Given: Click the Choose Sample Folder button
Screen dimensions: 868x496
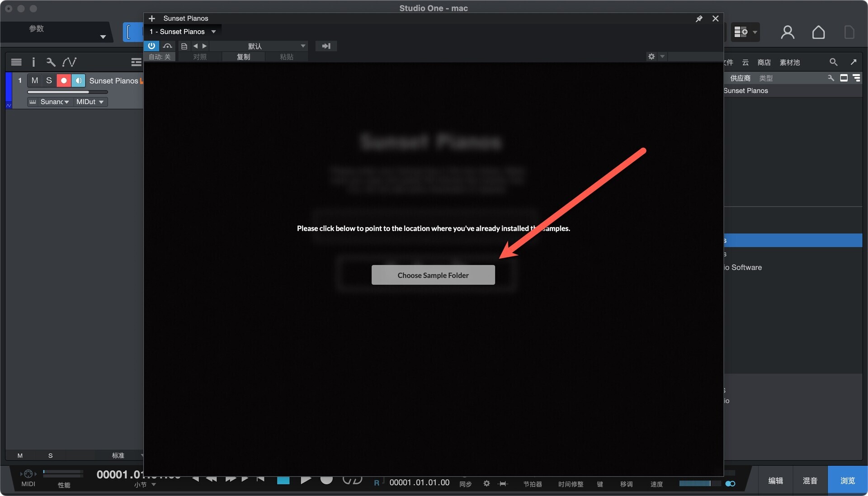Looking at the screenshot, I should pyautogui.click(x=433, y=275).
